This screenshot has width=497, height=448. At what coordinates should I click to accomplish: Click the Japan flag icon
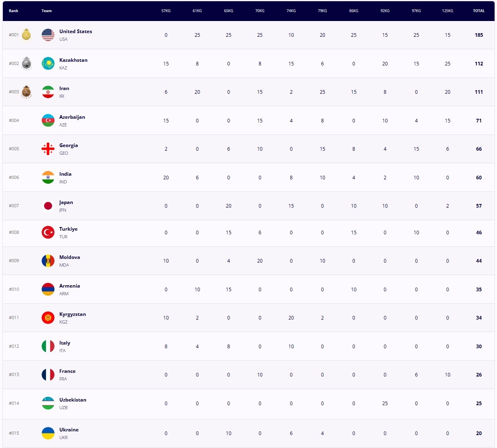click(x=48, y=206)
